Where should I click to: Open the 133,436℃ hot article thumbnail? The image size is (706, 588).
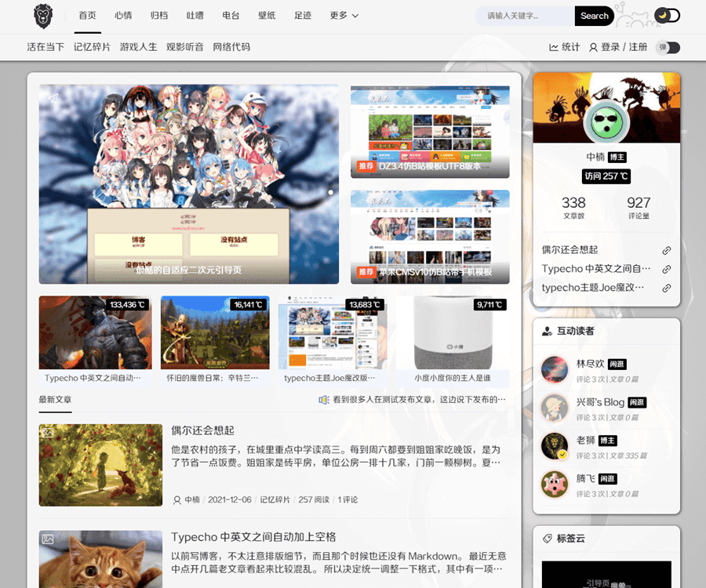[96, 333]
